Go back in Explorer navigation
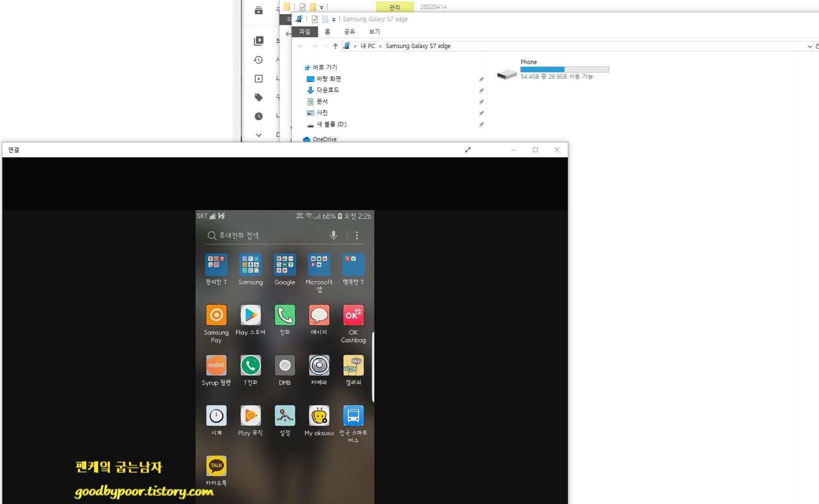The height and width of the screenshot is (504, 819). (x=301, y=46)
